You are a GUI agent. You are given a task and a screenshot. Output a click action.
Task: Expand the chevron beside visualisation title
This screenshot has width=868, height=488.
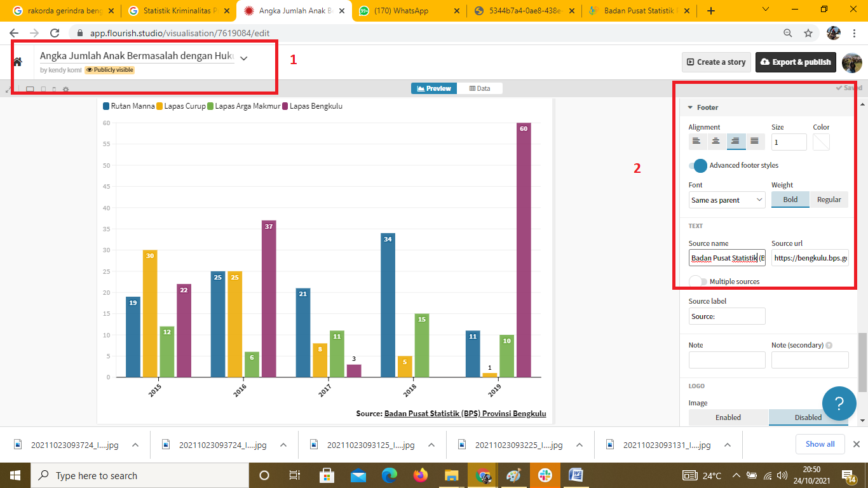(244, 58)
